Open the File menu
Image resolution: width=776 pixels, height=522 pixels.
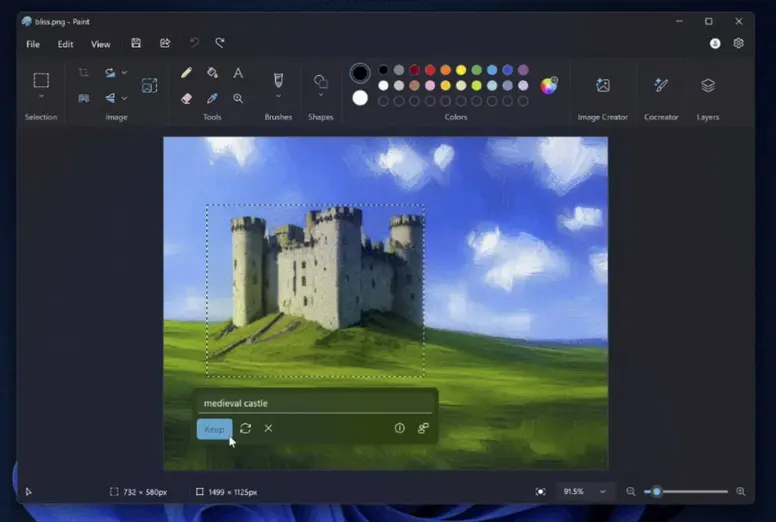[33, 44]
